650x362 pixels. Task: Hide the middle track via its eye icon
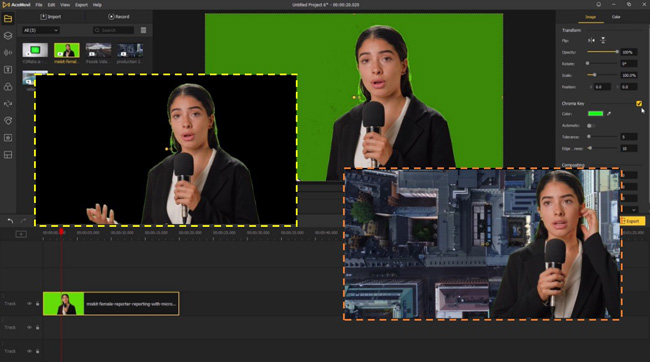point(29,328)
